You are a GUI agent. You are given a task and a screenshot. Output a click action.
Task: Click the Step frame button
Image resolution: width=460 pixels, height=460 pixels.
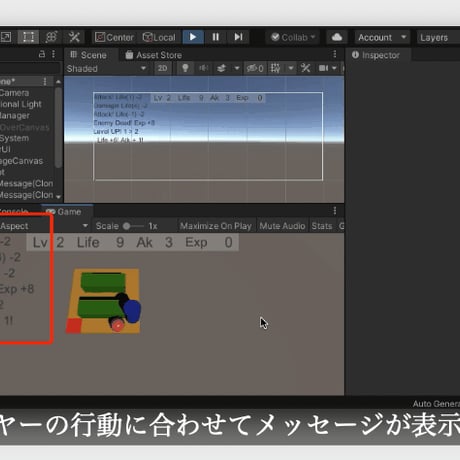coord(238,37)
